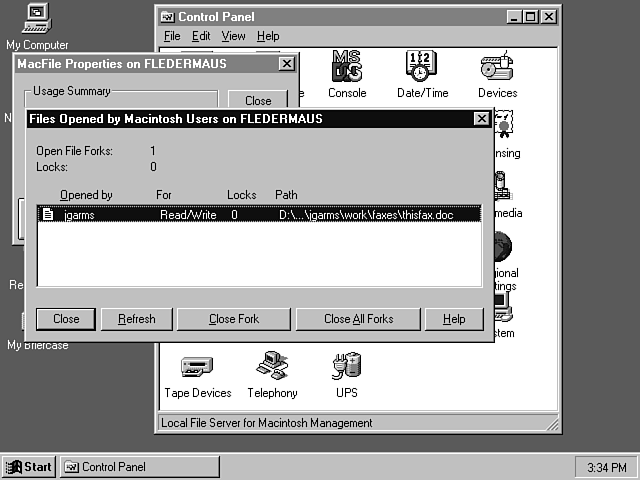The image size is (640, 480).
Task: Open the Devices control panel icon
Action: point(497,68)
